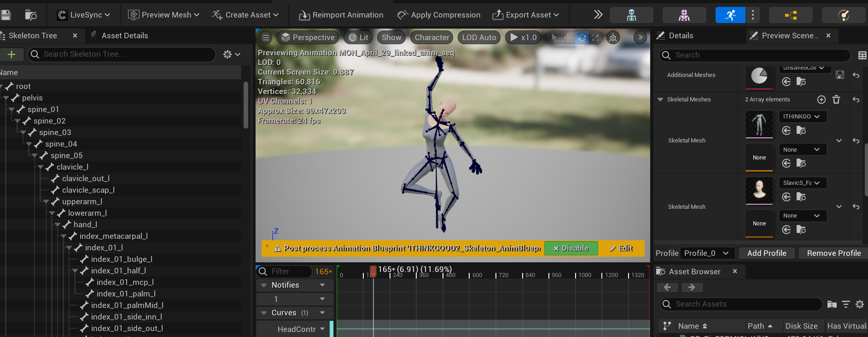Open Animation Blueprint mode icon

click(x=791, y=15)
